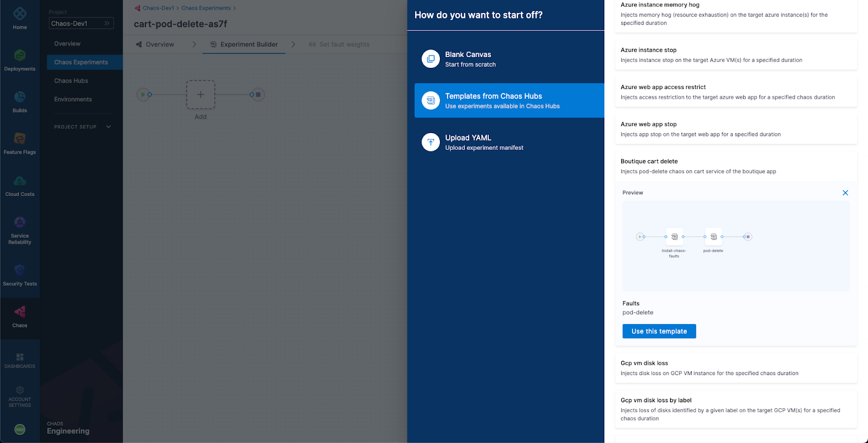Click the end node in preview

pos(748,237)
